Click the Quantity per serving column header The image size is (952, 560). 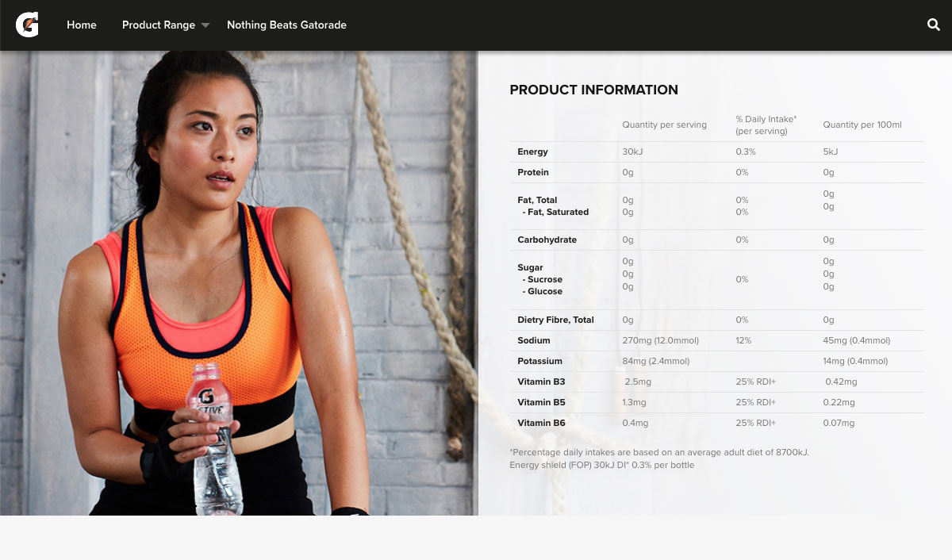point(664,125)
